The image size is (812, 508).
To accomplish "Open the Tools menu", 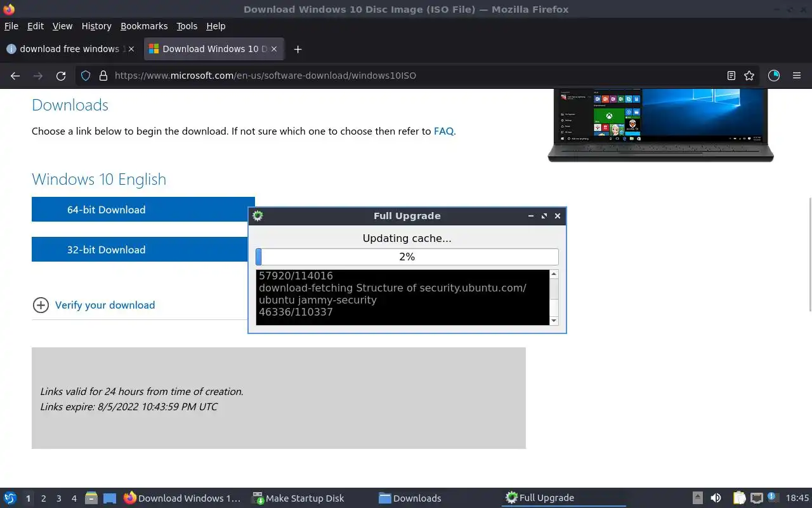I will tap(187, 26).
